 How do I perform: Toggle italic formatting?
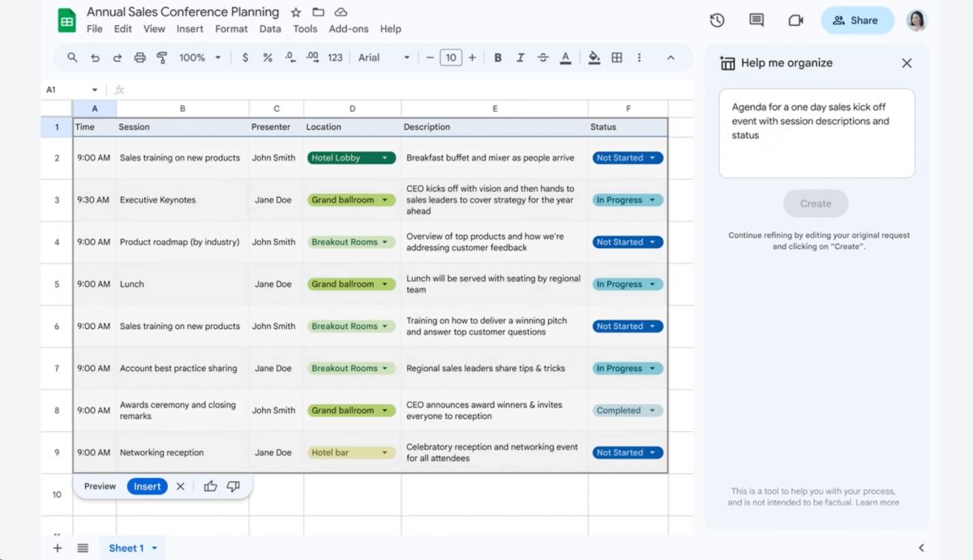[x=520, y=58]
